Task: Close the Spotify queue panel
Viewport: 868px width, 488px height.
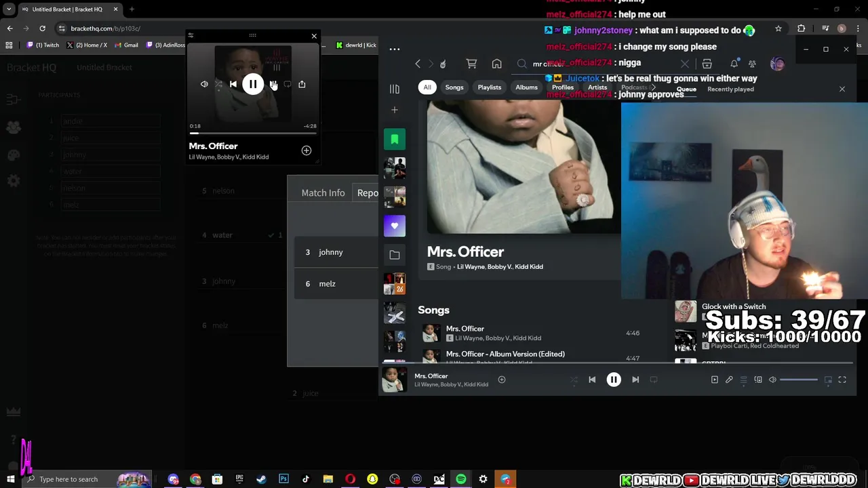Action: click(842, 89)
